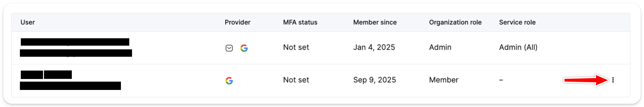644x107 pixels.
Task: Click Not set in the Admin row
Action: [296, 47]
